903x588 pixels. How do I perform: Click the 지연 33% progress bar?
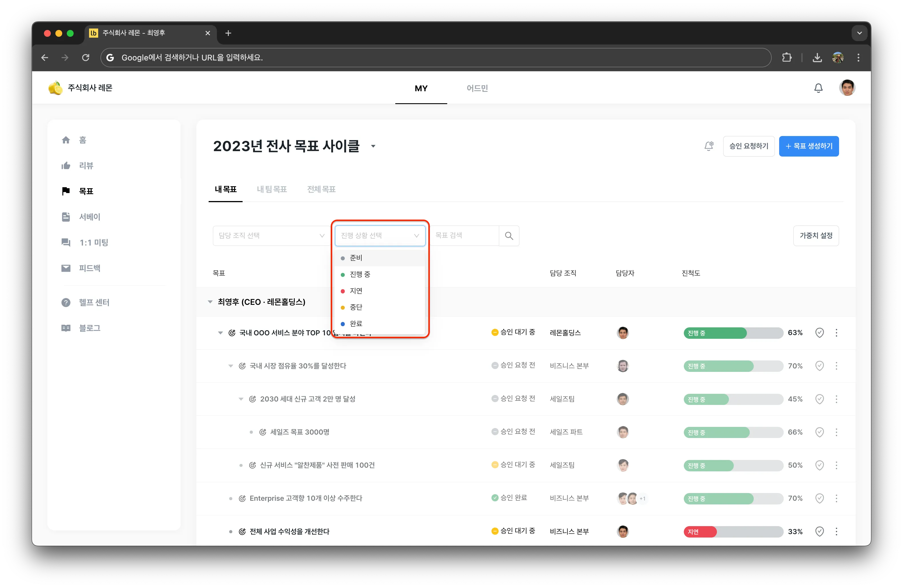pyautogui.click(x=733, y=532)
